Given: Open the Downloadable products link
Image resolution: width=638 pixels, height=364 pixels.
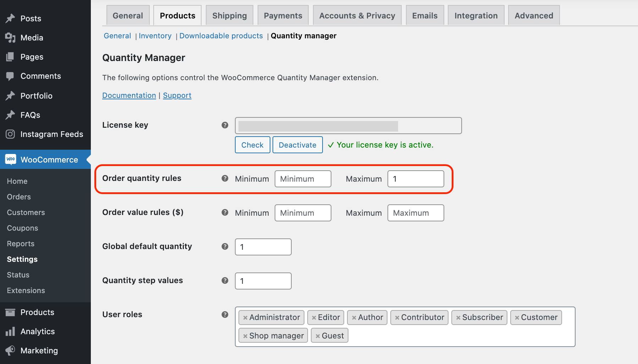Looking at the screenshot, I should 221,36.
